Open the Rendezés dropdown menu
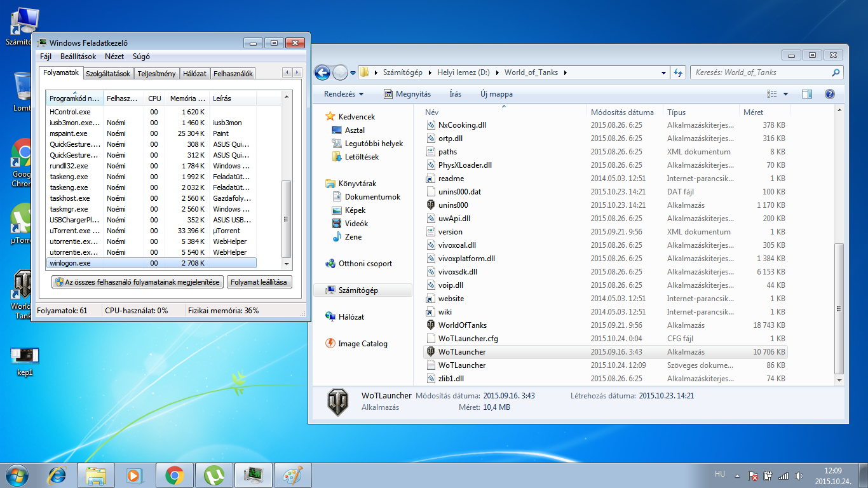This screenshot has width=868, height=488. pyautogui.click(x=344, y=94)
